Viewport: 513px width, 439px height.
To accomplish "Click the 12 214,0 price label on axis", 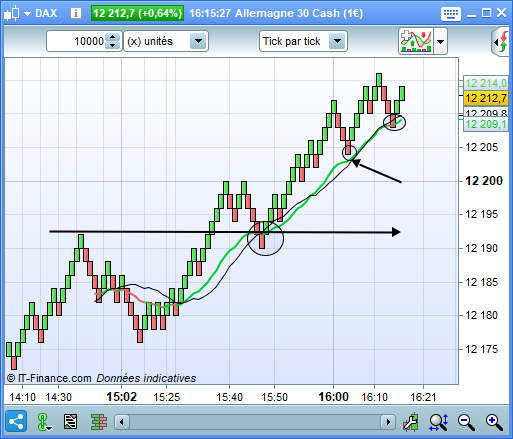I will click(x=486, y=83).
